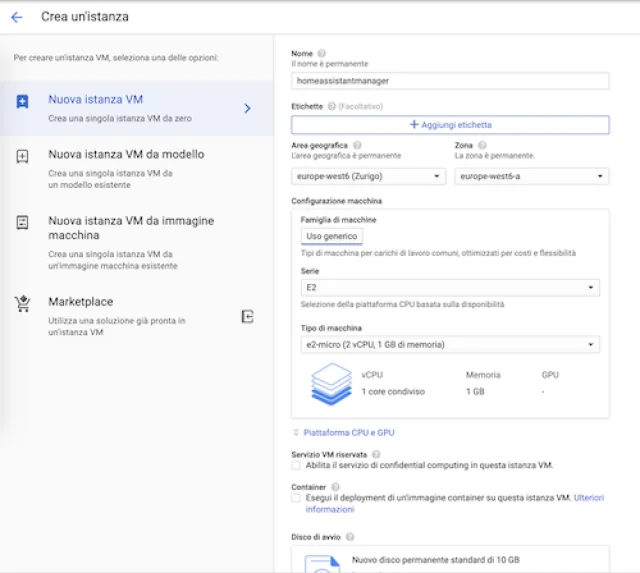640x573 pixels.
Task: Tick the container image deployment checkbox
Action: pyautogui.click(x=296, y=497)
